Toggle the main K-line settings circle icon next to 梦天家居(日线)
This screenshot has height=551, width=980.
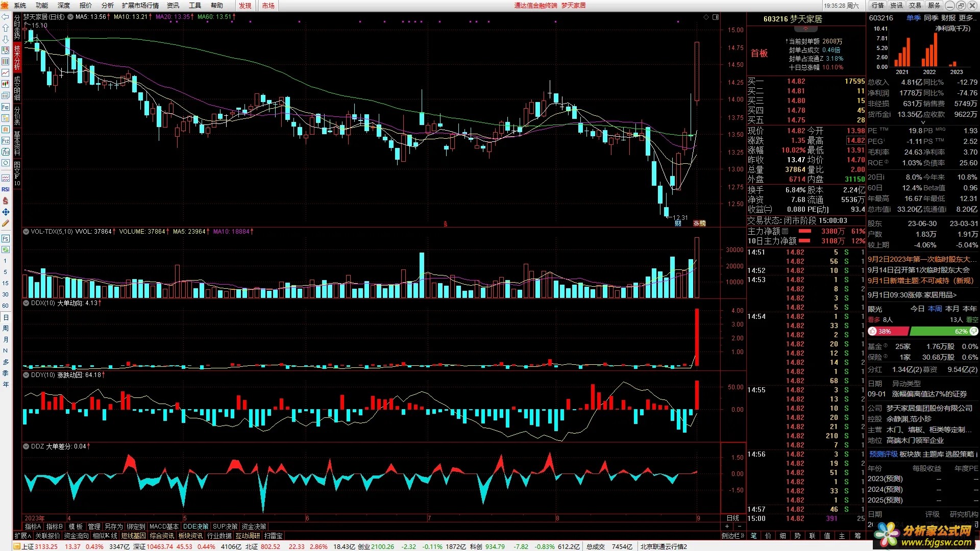pyautogui.click(x=70, y=17)
